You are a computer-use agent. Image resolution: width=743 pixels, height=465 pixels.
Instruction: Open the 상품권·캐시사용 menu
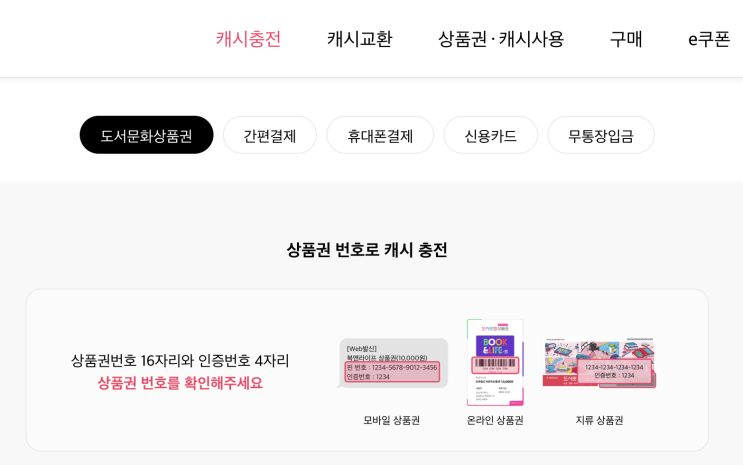point(501,39)
